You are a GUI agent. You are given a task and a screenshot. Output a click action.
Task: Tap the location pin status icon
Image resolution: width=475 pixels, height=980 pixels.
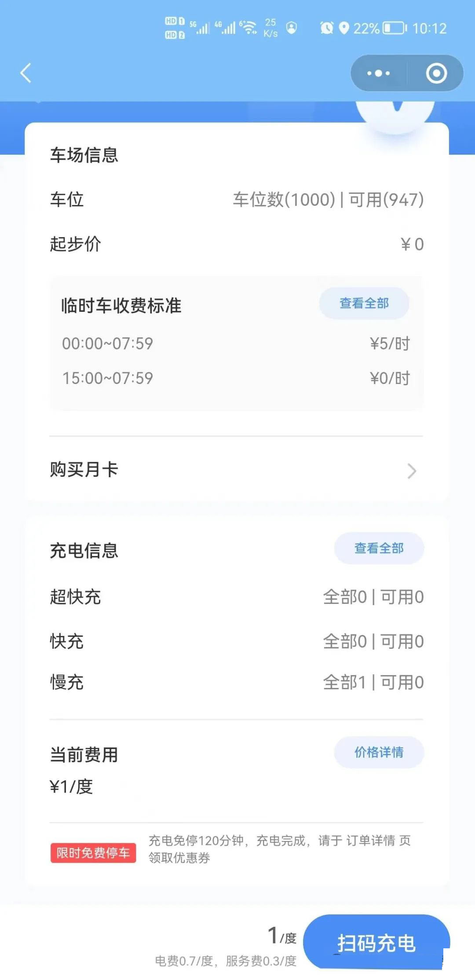[x=344, y=28]
